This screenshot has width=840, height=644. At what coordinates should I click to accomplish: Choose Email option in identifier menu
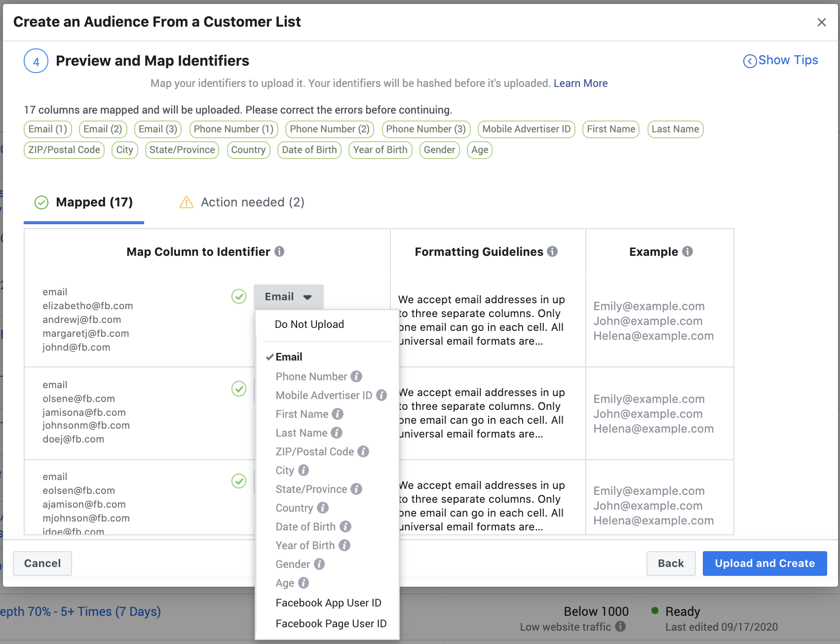289,357
